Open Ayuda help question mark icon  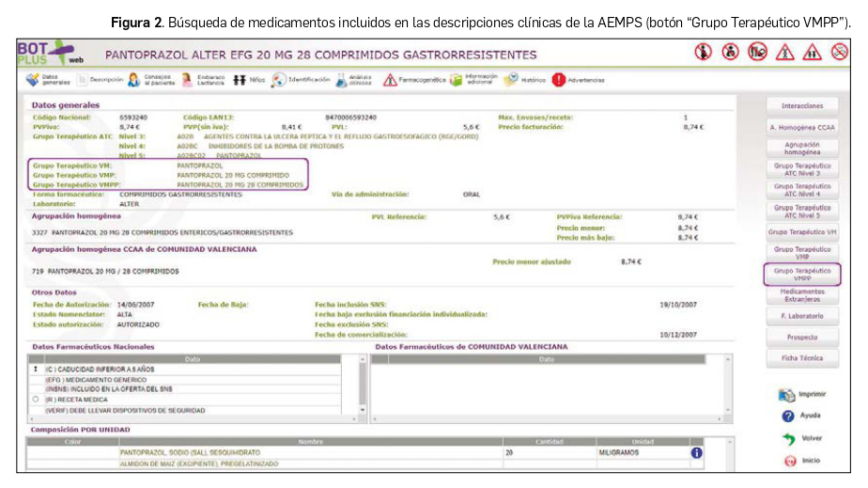pyautogui.click(x=788, y=416)
